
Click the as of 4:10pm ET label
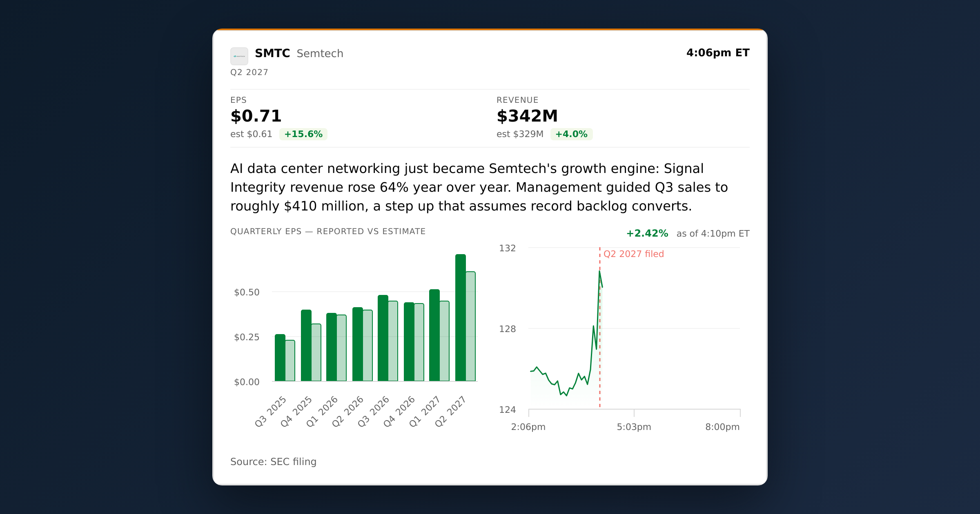coord(713,233)
